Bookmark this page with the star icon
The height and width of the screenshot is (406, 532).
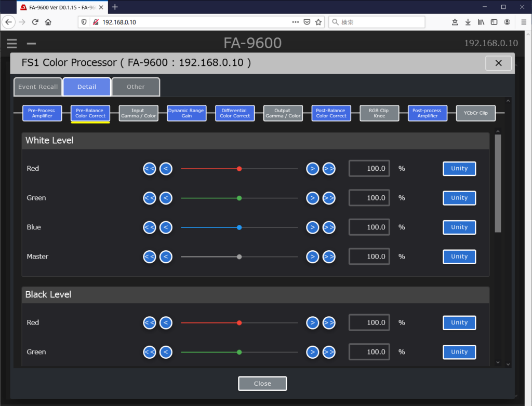[318, 22]
